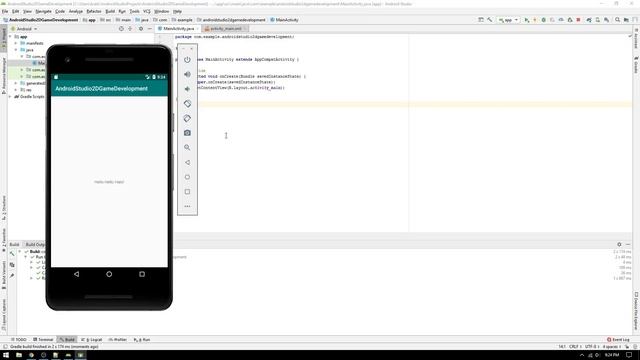Collapse the app module tree node

tap(10, 37)
